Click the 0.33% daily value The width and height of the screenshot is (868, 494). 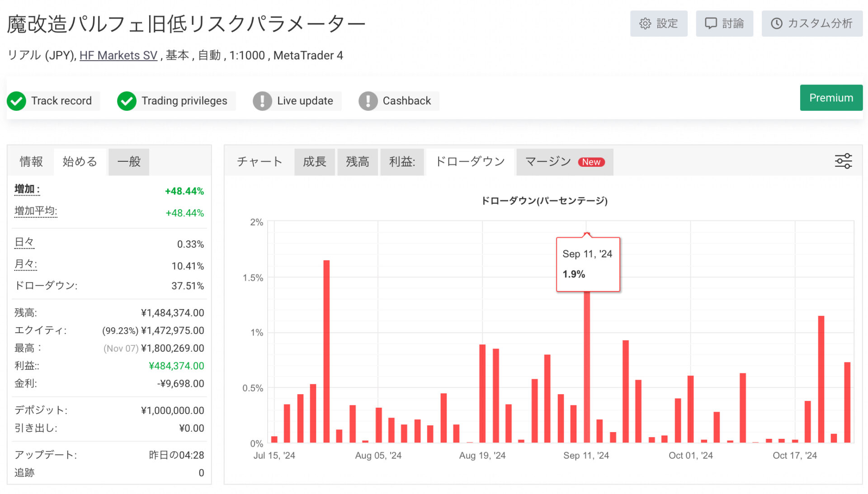[x=190, y=244]
